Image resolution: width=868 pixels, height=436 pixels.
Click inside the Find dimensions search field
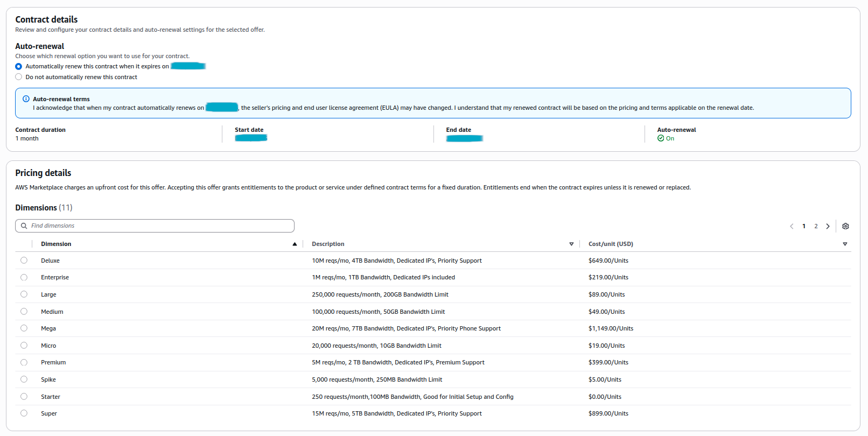pos(156,226)
